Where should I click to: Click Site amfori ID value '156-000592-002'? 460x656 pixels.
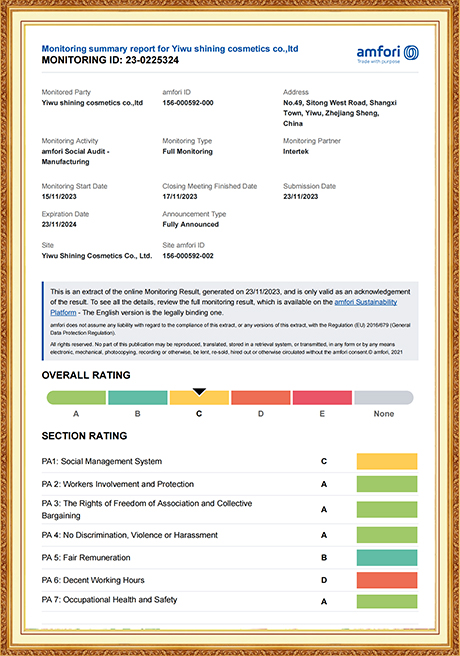pyautogui.click(x=188, y=256)
